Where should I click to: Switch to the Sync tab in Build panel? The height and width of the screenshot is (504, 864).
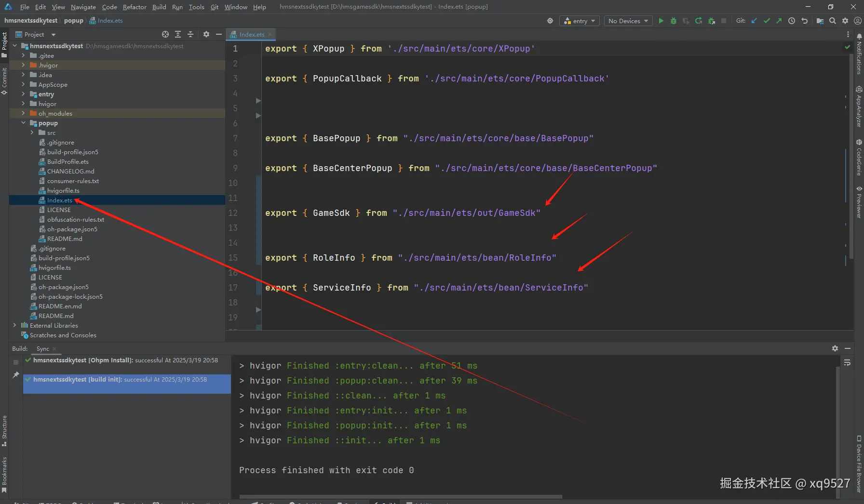42,348
